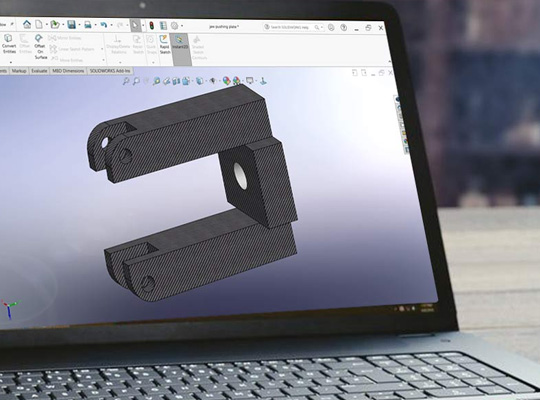
Task: Open View Settings monitor icon
Action: tap(250, 81)
